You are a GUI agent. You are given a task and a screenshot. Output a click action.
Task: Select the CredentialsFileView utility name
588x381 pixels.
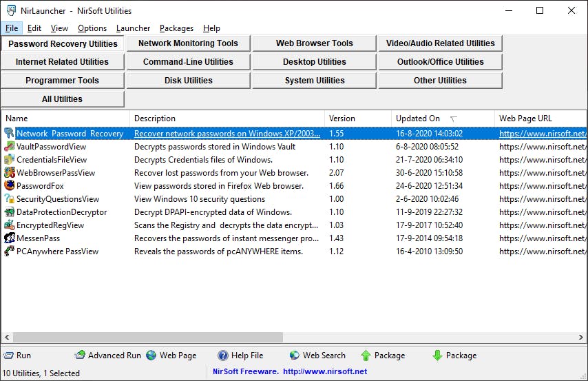click(x=52, y=160)
